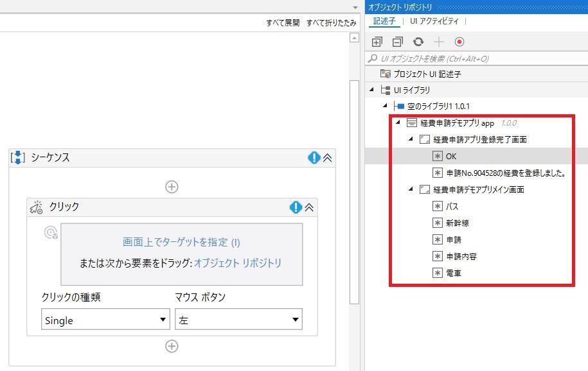Select 経費申請デモアプリメイン画面 screen label
The image size is (588, 371).
coord(479,189)
